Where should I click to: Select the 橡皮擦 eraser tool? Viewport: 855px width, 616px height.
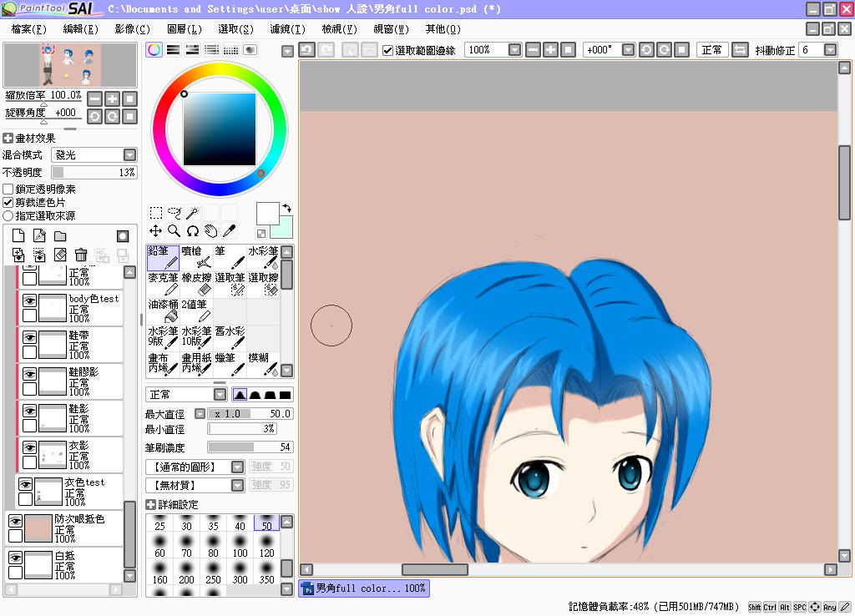[196, 284]
